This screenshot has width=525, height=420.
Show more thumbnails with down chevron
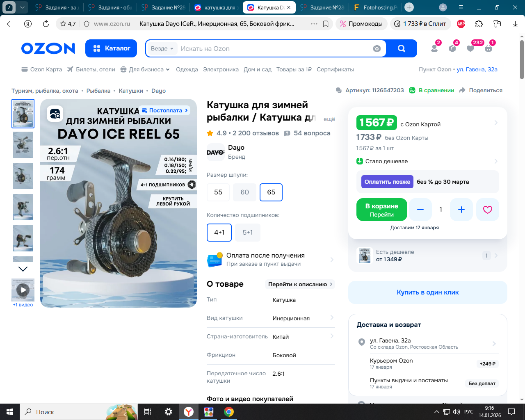23,269
